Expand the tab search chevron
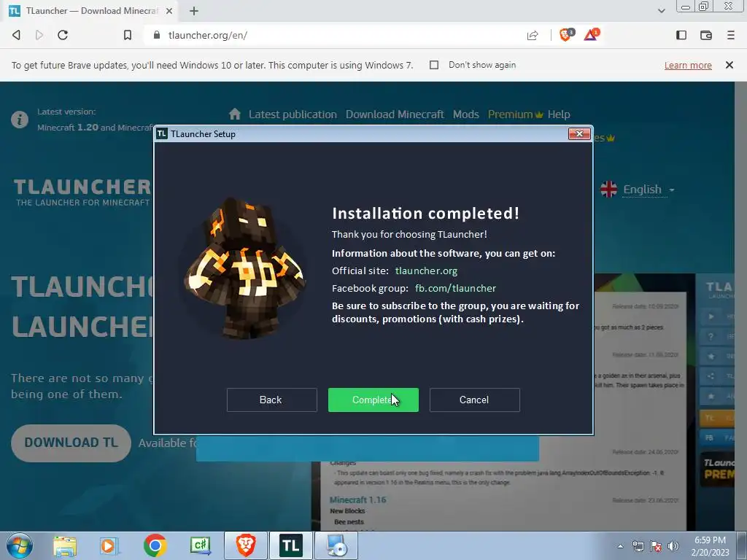 (x=661, y=11)
